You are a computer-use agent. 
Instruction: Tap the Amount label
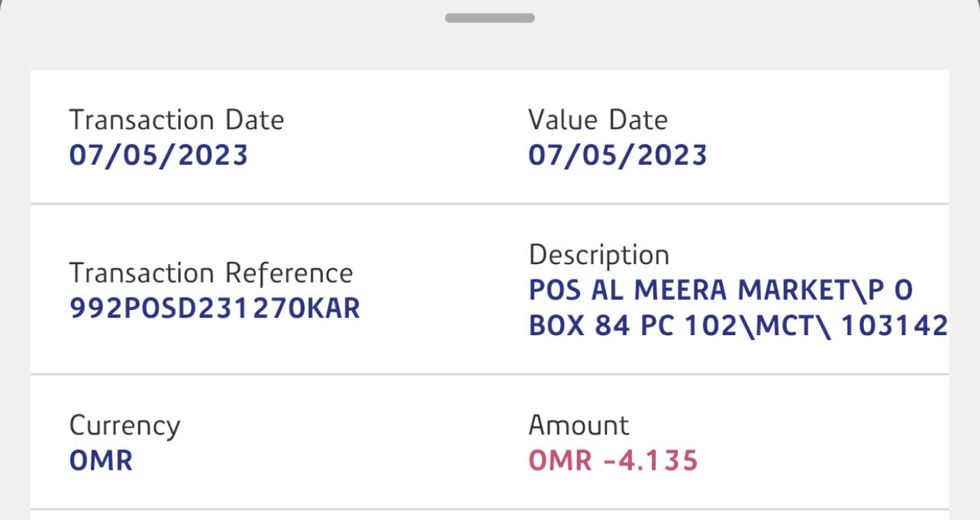[579, 425]
